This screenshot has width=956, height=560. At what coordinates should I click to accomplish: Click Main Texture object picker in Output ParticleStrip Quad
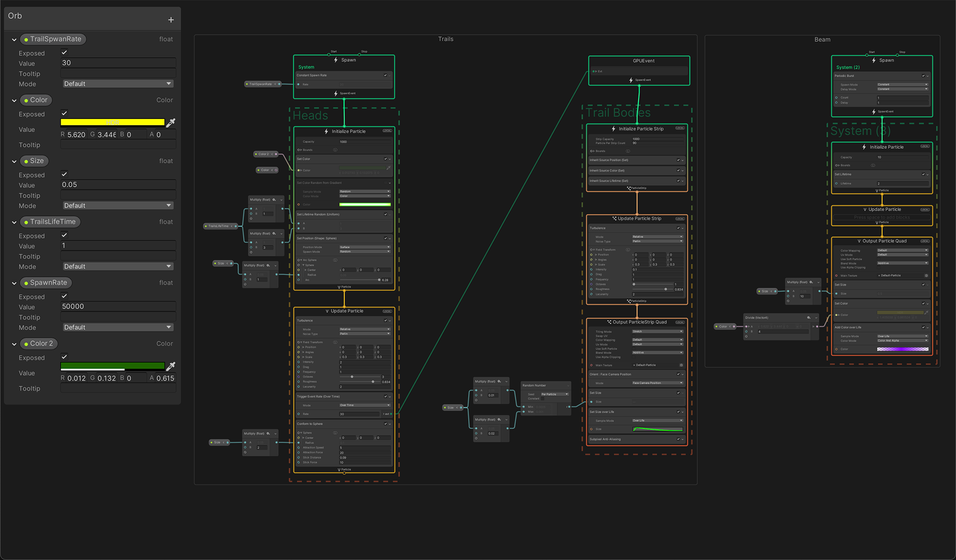681,365
